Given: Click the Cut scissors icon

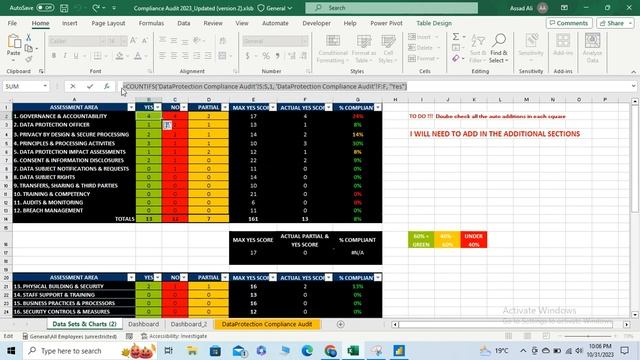Looking at the screenshot, I should (29, 37).
